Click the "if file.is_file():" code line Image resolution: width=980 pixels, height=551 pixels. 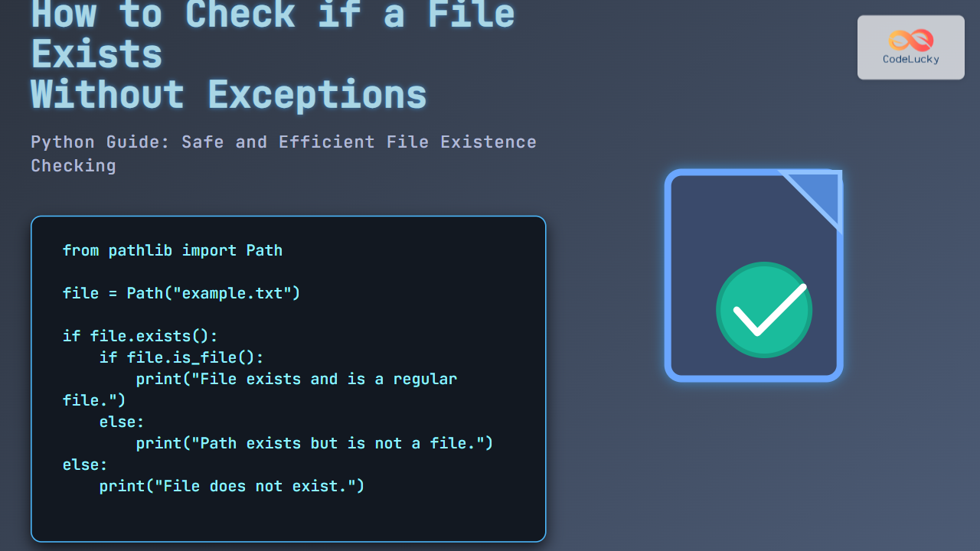181,357
